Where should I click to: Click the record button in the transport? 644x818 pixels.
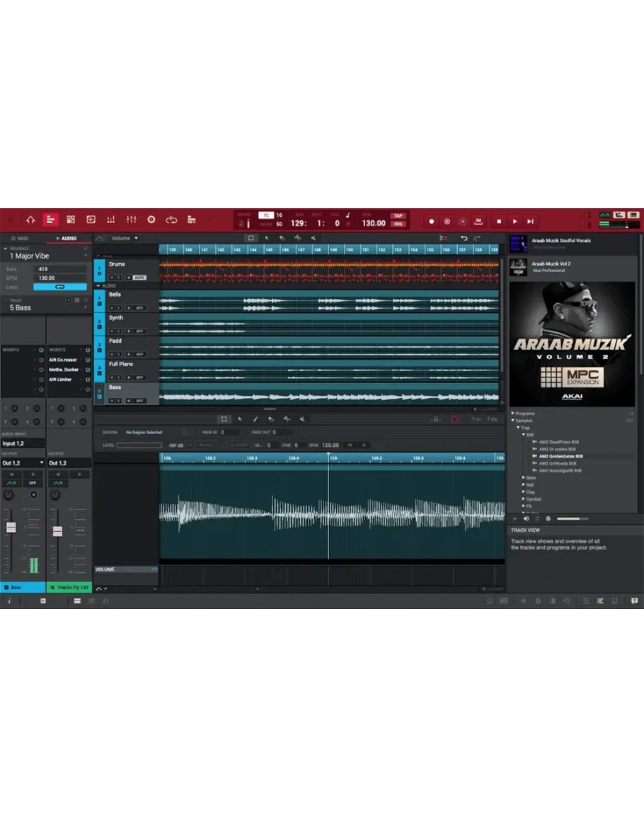[432, 221]
